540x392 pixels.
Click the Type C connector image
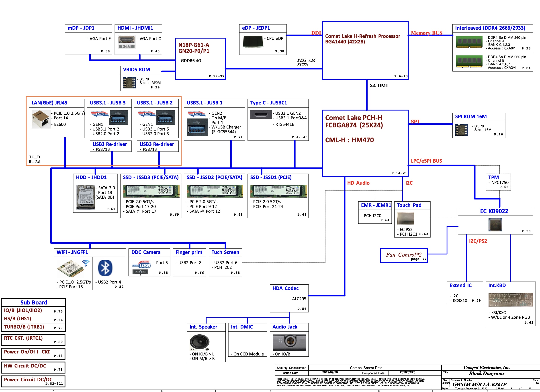(261, 114)
